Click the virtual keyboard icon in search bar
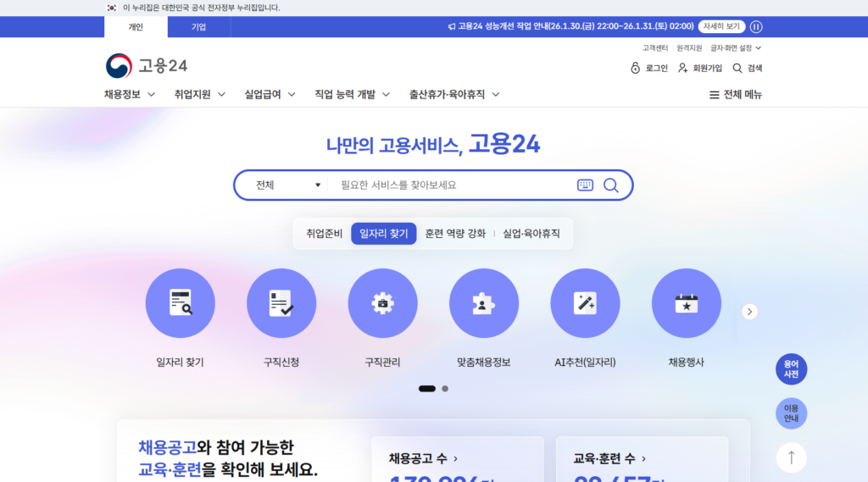Viewport: 868px width, 482px height. [585, 185]
